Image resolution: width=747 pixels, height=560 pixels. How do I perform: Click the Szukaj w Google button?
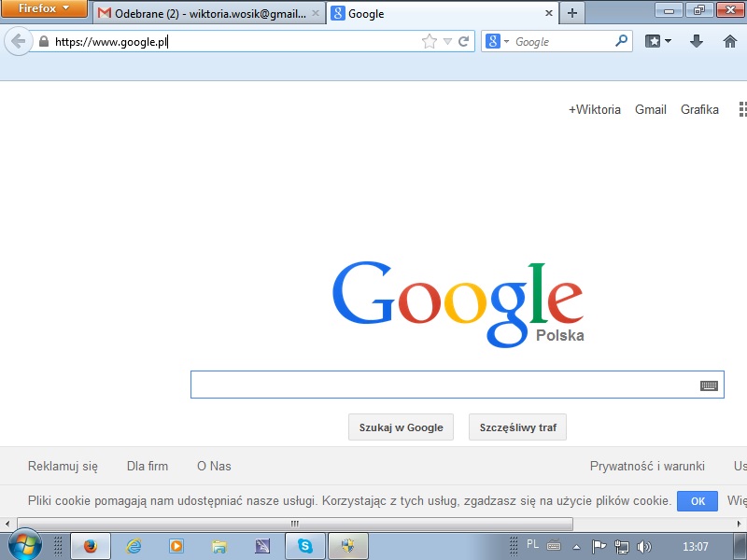(x=401, y=427)
